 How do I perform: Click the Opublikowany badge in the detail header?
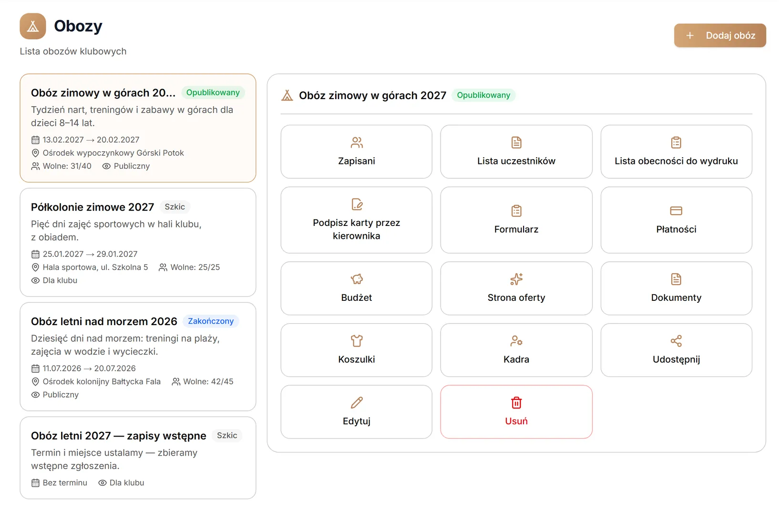tap(484, 95)
